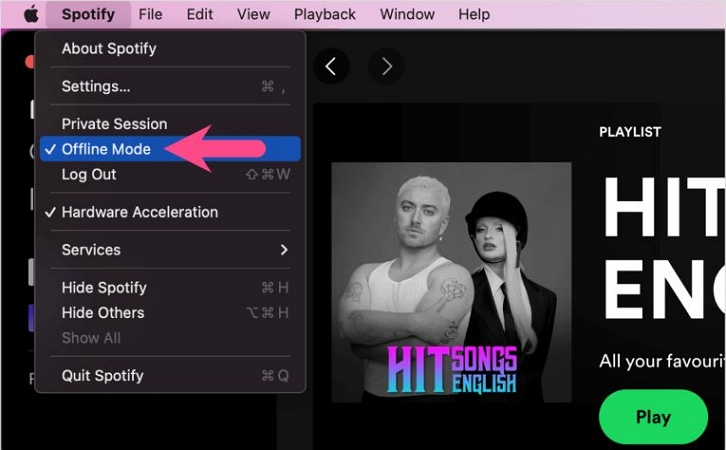Open the View menu
Viewport: 726px width, 450px height.
pos(253,14)
